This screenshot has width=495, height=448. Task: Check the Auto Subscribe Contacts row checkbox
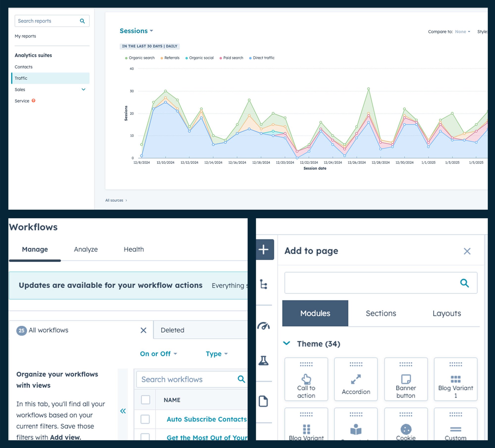145,419
